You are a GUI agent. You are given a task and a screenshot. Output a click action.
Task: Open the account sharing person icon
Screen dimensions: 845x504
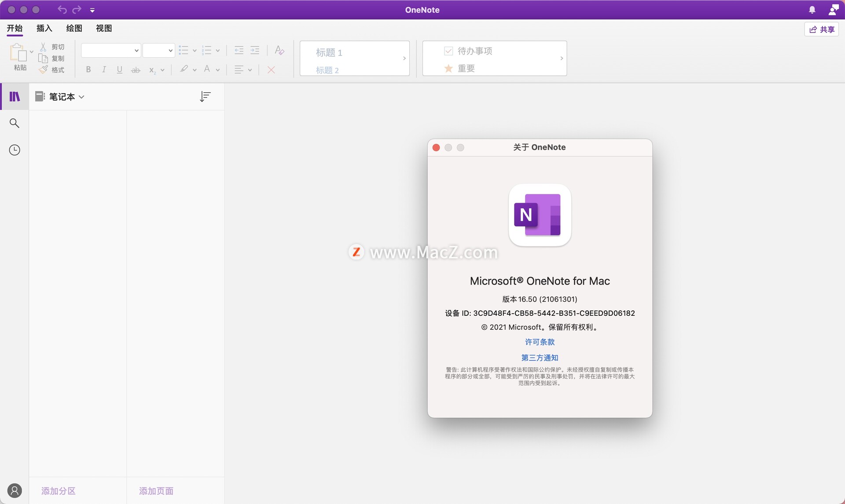click(x=833, y=10)
